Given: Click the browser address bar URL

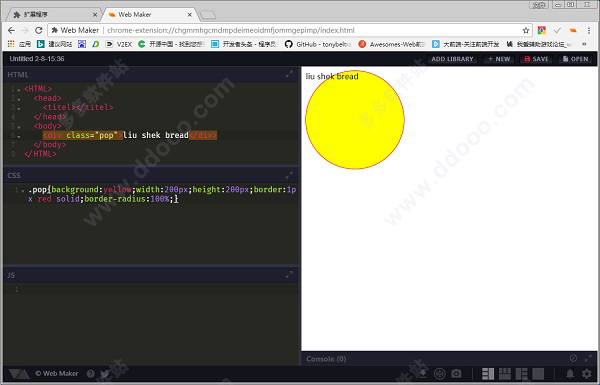Looking at the screenshot, I should [x=231, y=30].
